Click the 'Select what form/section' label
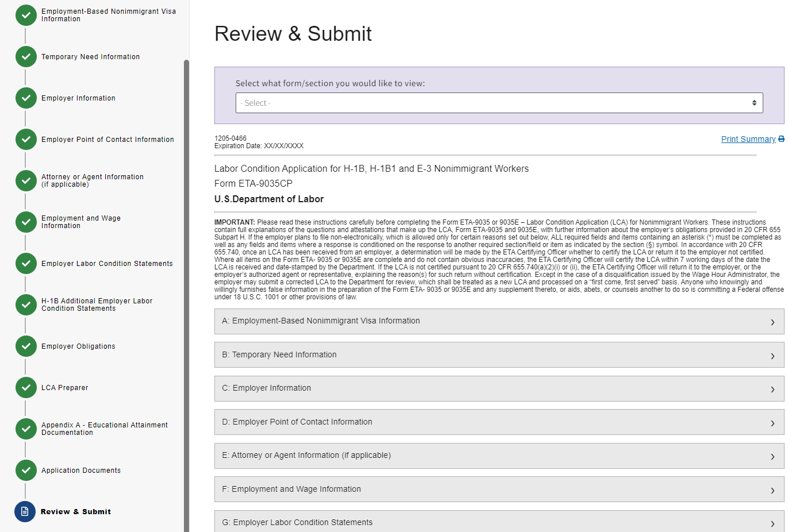This screenshot has height=532, width=788. [x=330, y=83]
